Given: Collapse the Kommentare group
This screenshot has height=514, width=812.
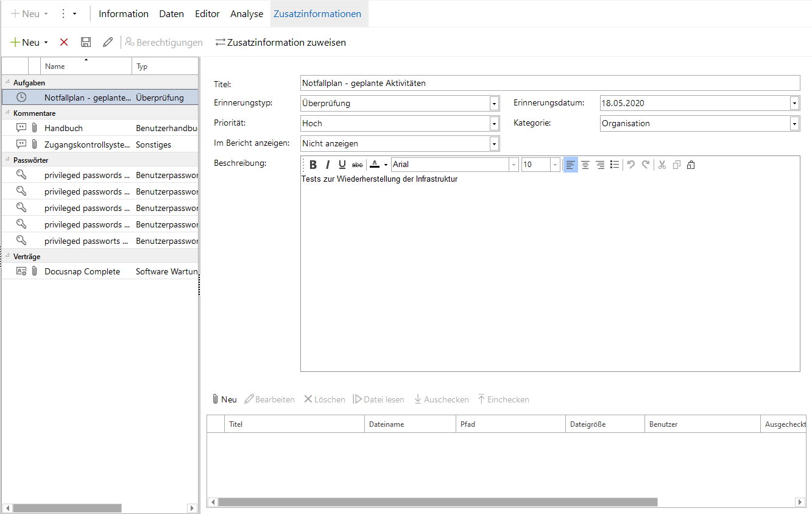Looking at the screenshot, I should click(7, 113).
